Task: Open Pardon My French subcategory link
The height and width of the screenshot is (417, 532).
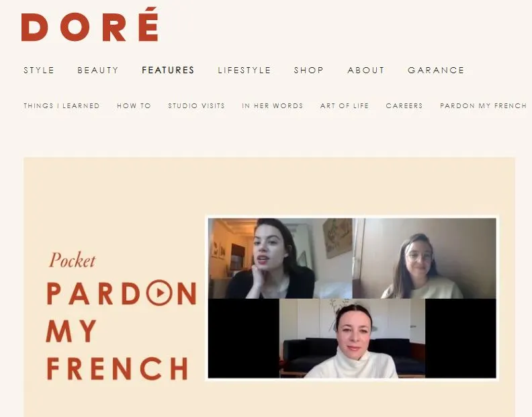Action: (x=483, y=106)
